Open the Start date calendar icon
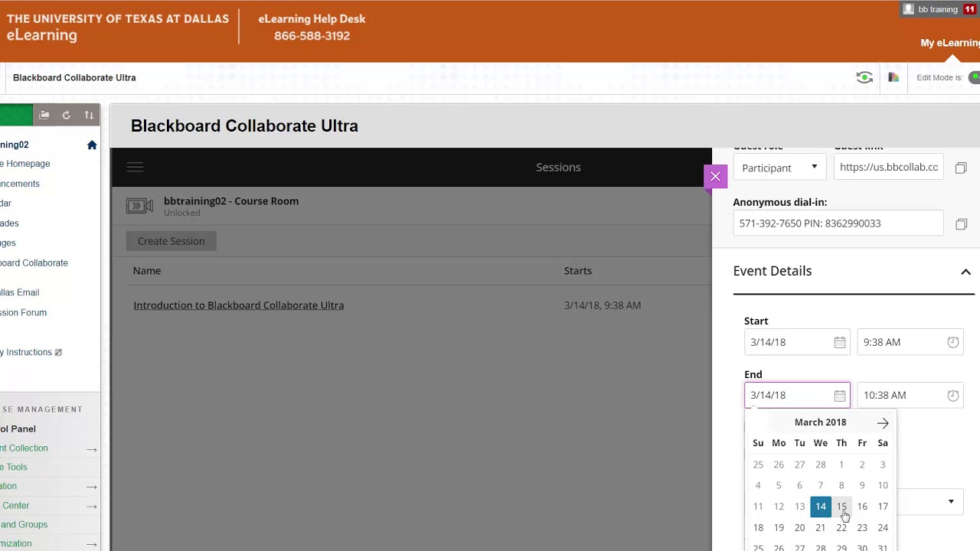The height and width of the screenshot is (551, 980). [840, 342]
